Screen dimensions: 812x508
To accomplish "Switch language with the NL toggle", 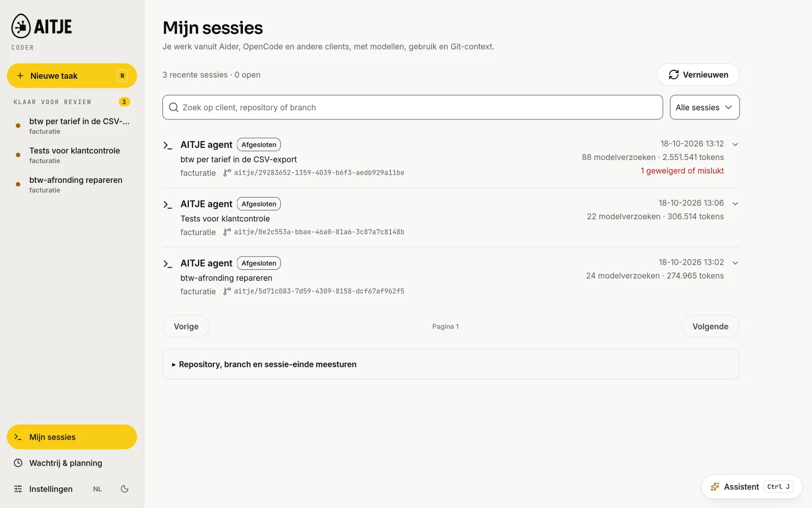I will [97, 489].
